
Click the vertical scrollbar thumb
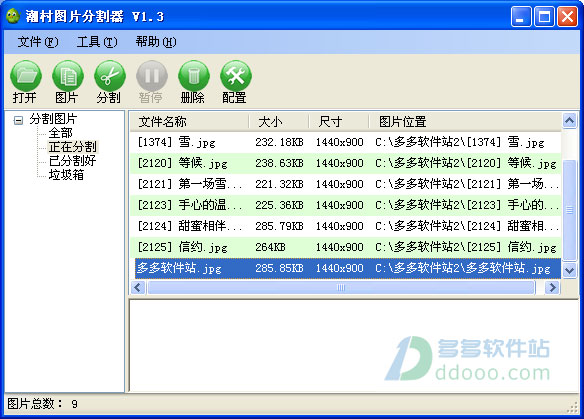point(569,210)
